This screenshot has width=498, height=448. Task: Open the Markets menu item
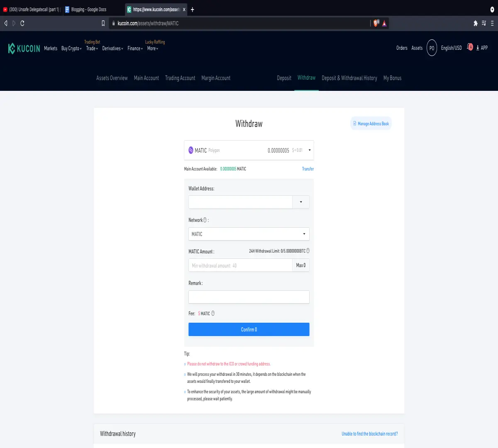(x=51, y=49)
